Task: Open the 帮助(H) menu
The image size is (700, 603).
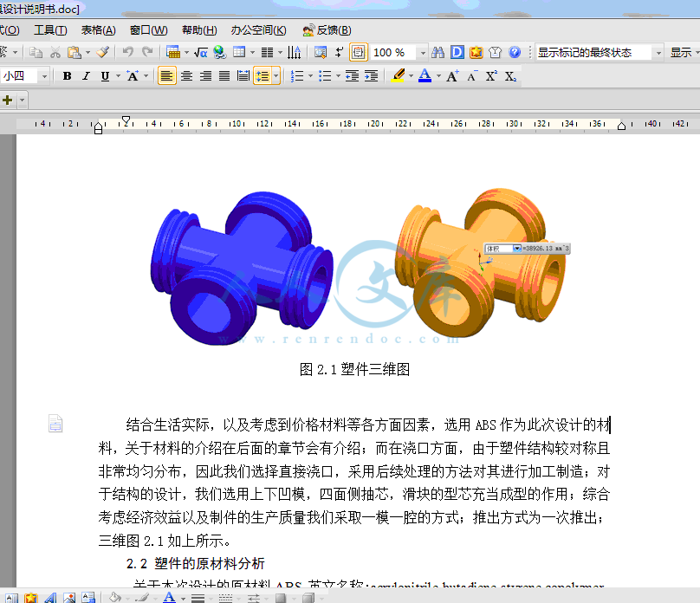Action: [199, 30]
